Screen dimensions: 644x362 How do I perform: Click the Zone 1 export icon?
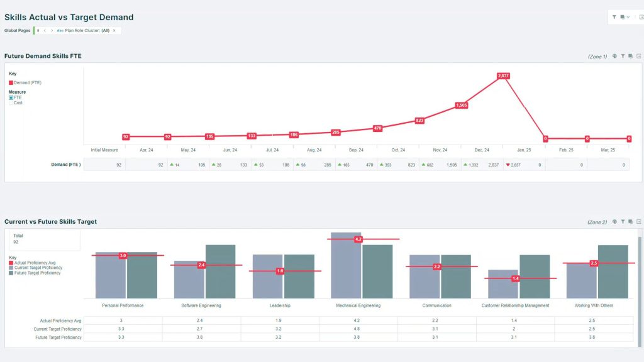639,56
